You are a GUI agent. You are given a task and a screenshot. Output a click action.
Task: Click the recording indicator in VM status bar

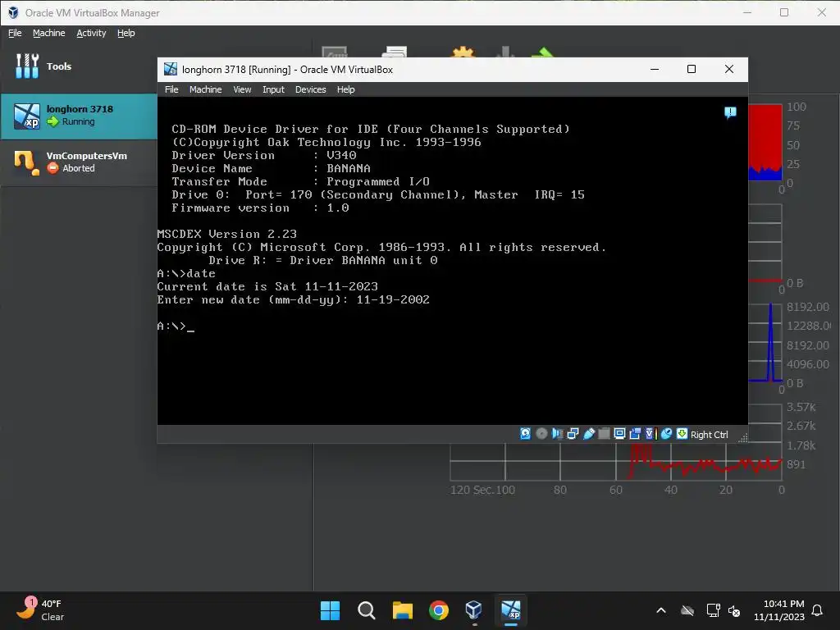click(x=635, y=434)
